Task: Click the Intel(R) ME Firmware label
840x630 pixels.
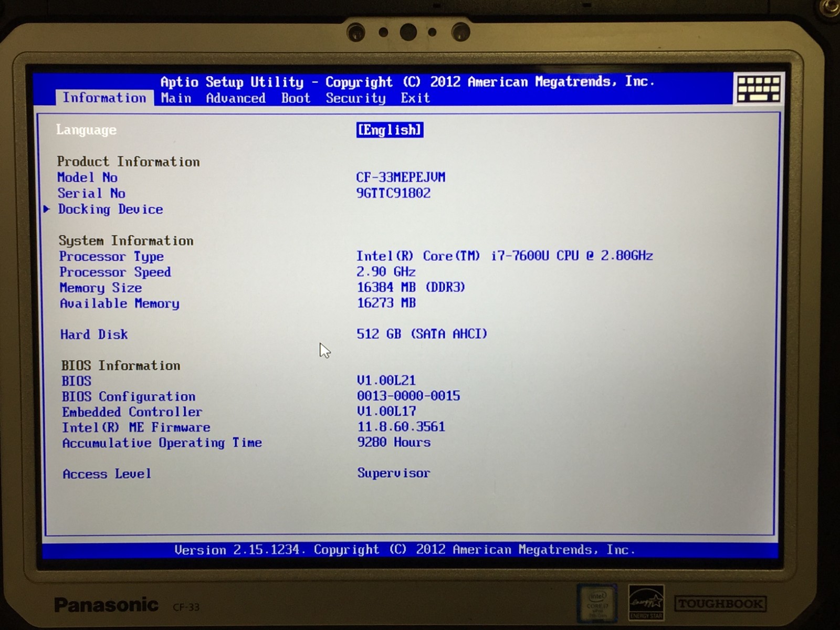Action: [x=136, y=427]
